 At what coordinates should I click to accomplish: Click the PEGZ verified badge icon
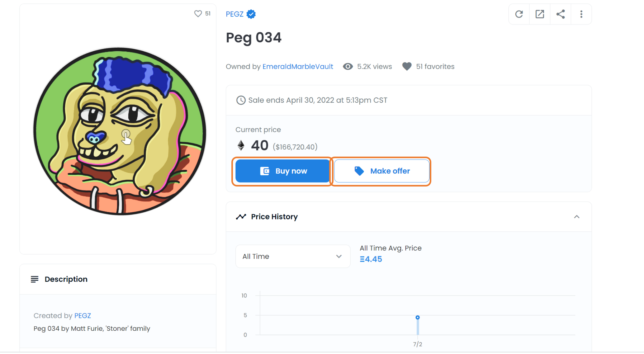click(251, 14)
